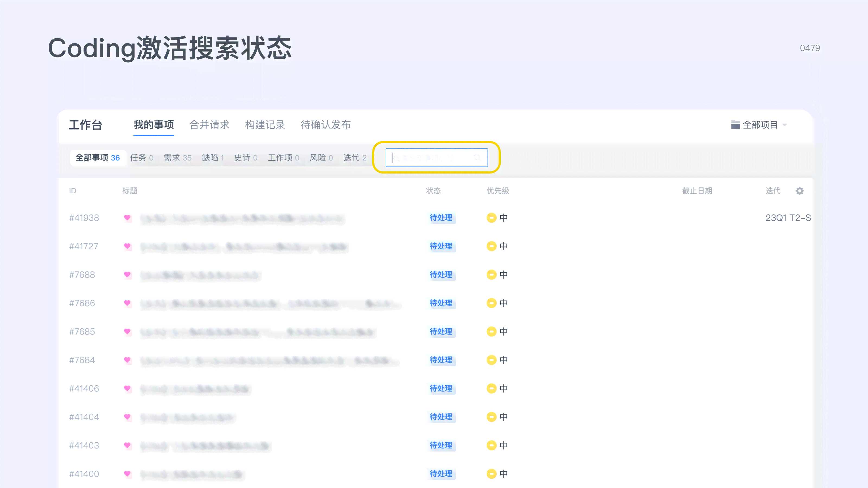
Task: Click the heart icon in row #41403
Action: tap(127, 445)
